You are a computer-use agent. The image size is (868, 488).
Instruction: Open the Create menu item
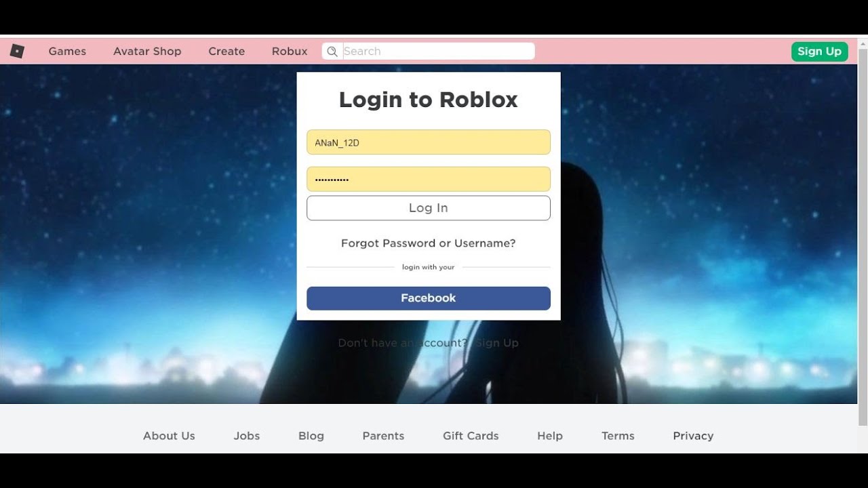pyautogui.click(x=226, y=52)
